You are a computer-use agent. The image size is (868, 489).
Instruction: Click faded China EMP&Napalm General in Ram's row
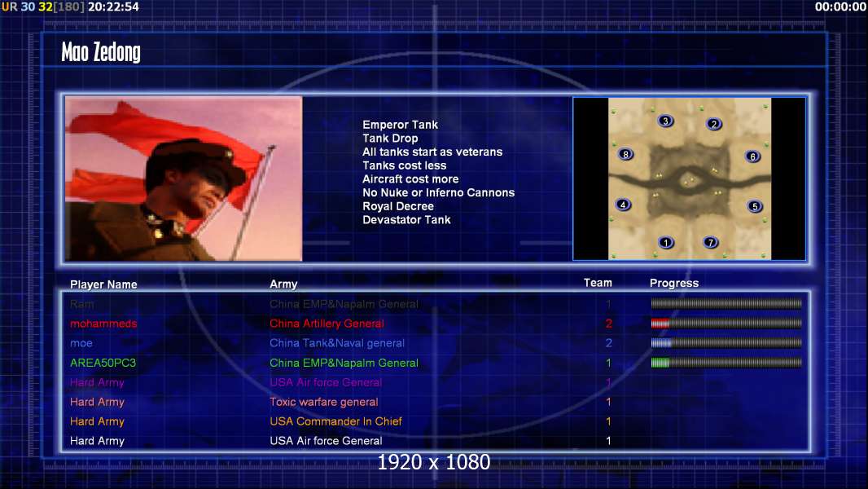click(x=344, y=304)
